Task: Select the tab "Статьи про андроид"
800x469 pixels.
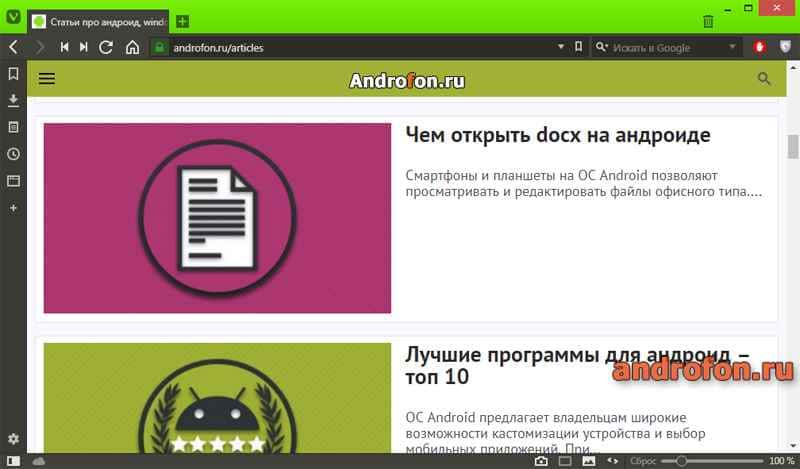Action: pos(98,22)
